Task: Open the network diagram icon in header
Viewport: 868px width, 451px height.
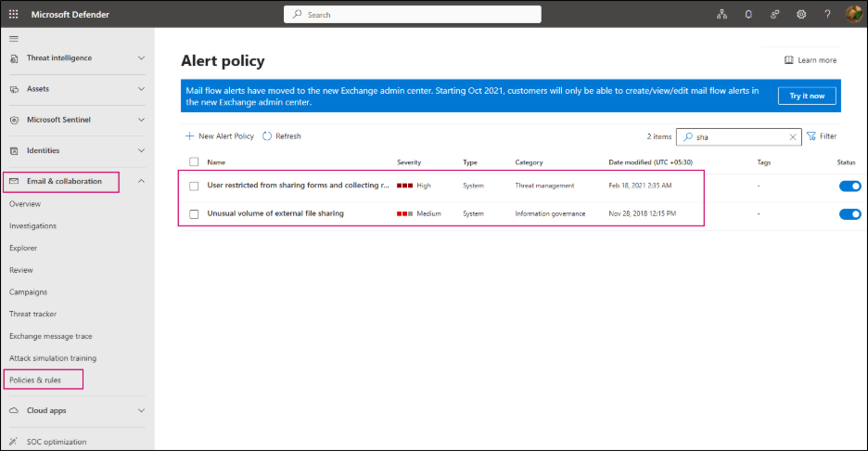Action: coord(721,15)
